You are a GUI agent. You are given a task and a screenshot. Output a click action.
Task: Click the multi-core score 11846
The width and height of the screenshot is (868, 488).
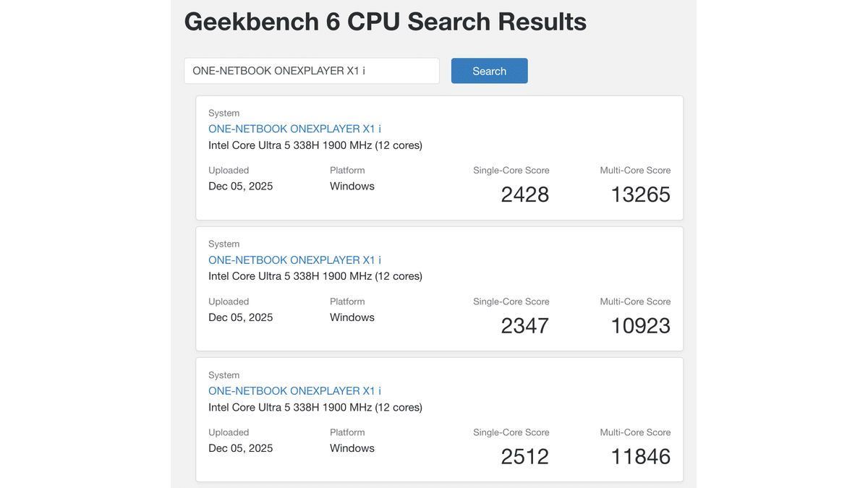(x=640, y=456)
